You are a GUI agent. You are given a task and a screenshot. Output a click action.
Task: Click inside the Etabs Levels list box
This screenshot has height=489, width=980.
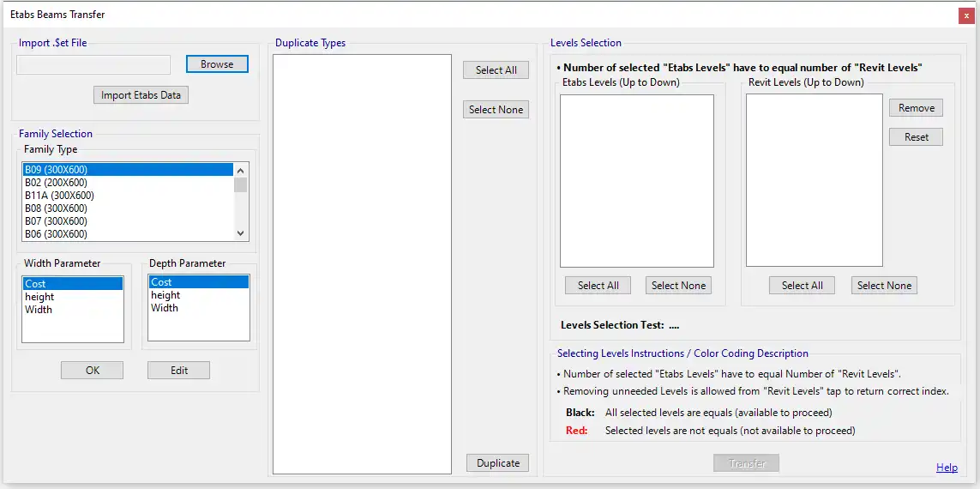pos(637,181)
